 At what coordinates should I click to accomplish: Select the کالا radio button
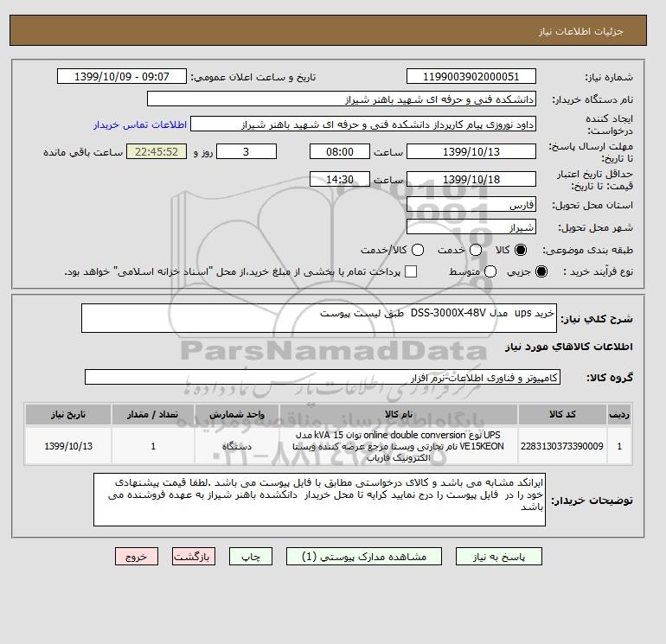[x=521, y=250]
